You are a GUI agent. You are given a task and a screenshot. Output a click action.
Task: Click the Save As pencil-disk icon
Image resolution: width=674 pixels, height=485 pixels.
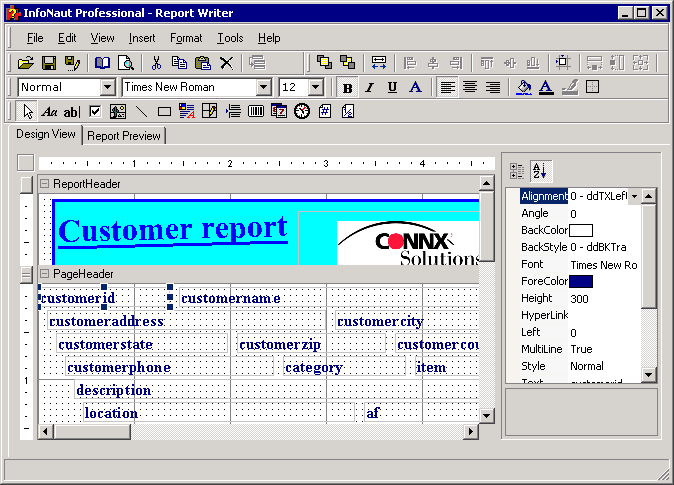click(x=72, y=63)
